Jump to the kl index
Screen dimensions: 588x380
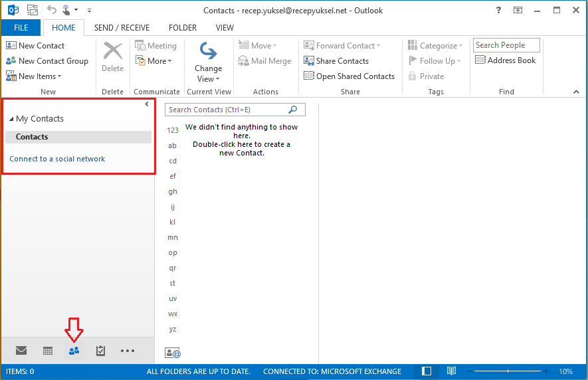coord(173,222)
